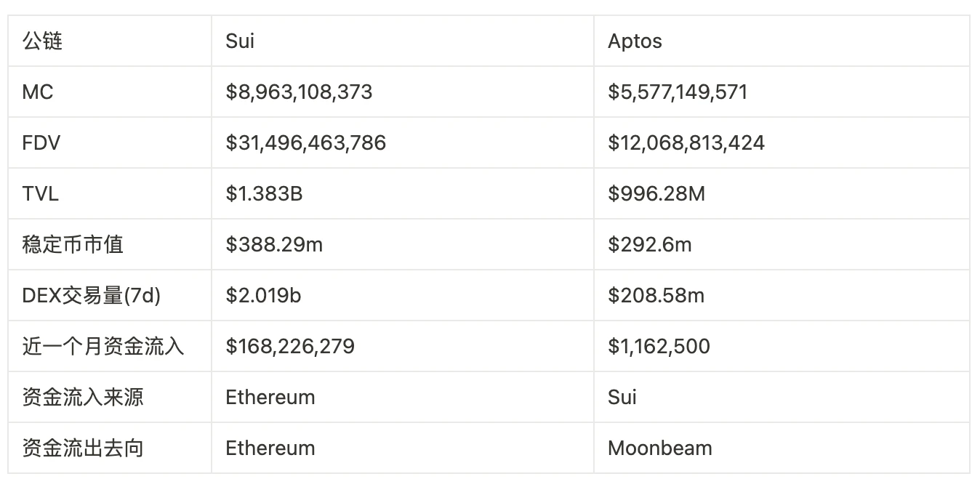
Task: Click Aptos TVL value $996.28M
Action: pos(656,194)
